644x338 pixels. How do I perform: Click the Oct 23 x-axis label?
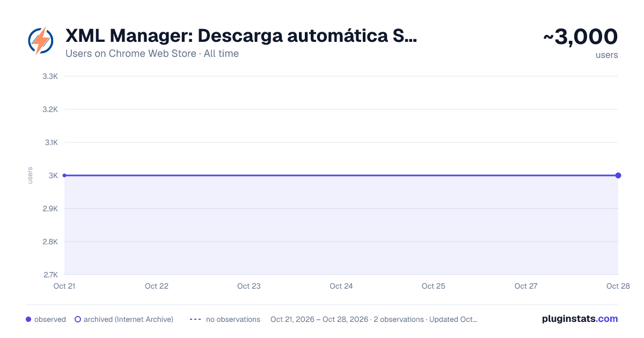click(x=249, y=286)
